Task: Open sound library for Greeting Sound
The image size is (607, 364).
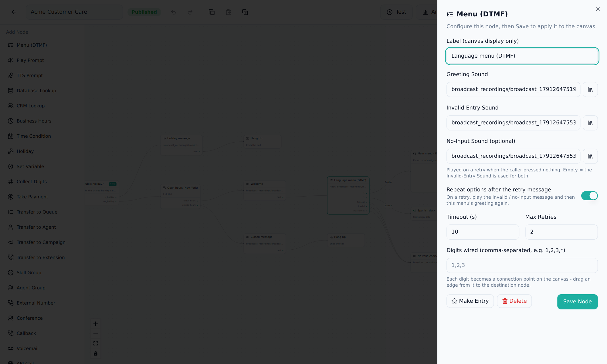Action: point(590,89)
